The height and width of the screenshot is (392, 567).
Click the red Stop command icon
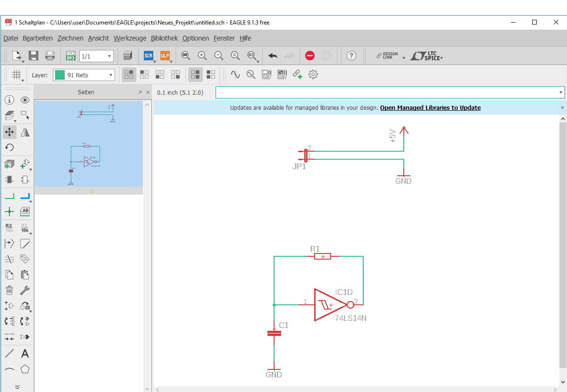click(310, 56)
